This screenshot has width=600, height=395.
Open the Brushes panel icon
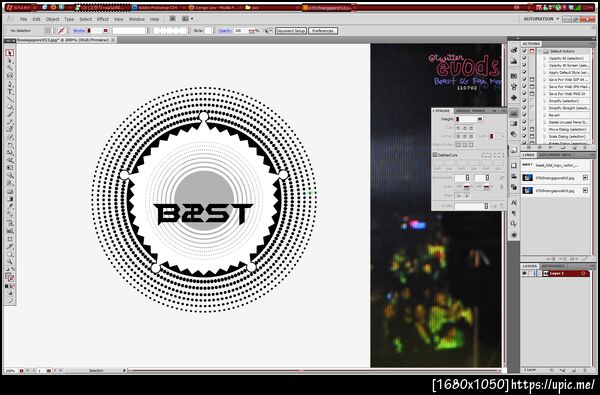[x=514, y=87]
